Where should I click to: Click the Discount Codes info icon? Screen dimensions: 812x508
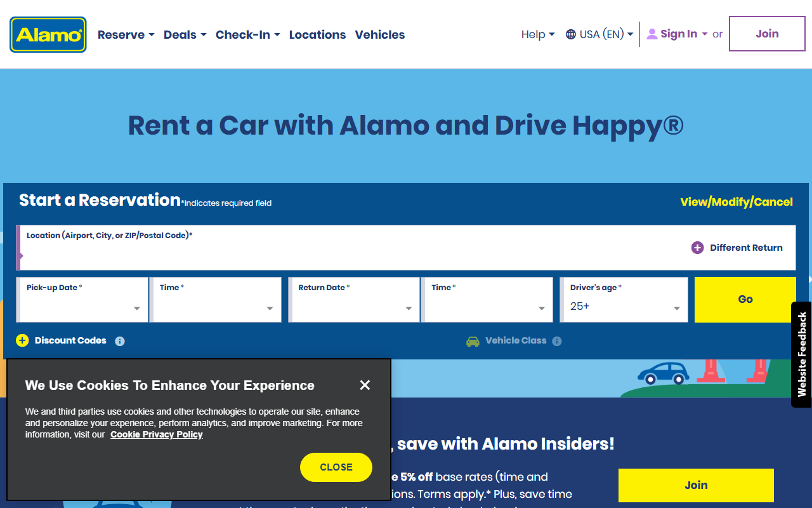coord(120,341)
